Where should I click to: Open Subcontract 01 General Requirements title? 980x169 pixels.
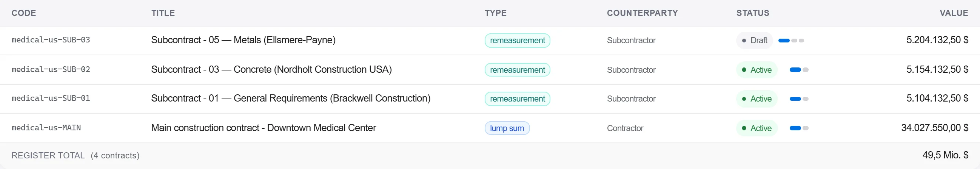pyautogui.click(x=291, y=99)
